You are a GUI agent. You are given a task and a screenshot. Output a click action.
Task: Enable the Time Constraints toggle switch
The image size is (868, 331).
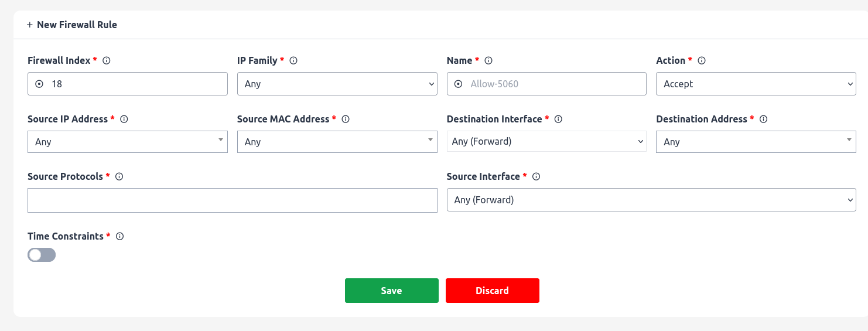[x=42, y=255]
